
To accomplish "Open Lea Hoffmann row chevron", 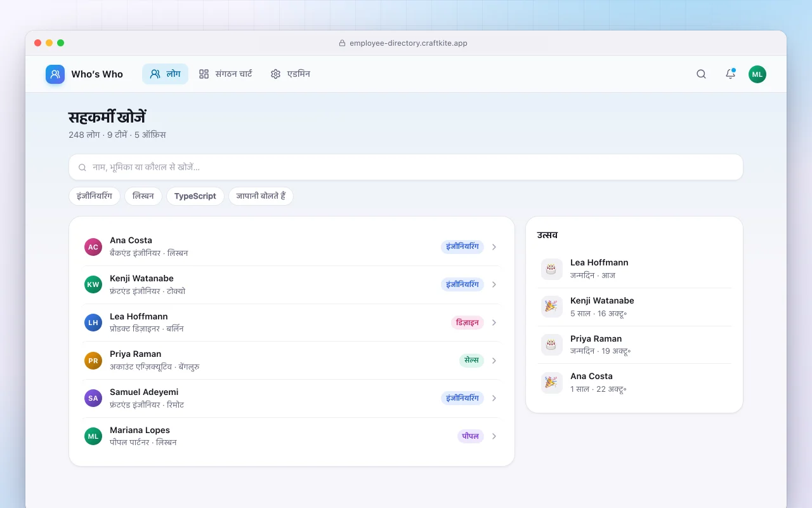I will (x=494, y=323).
